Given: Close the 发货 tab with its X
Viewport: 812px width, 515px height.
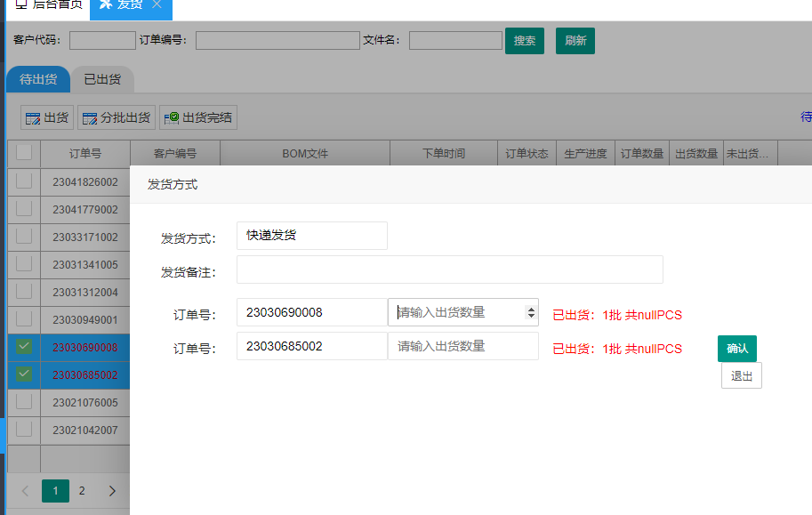Looking at the screenshot, I should coord(157,4).
